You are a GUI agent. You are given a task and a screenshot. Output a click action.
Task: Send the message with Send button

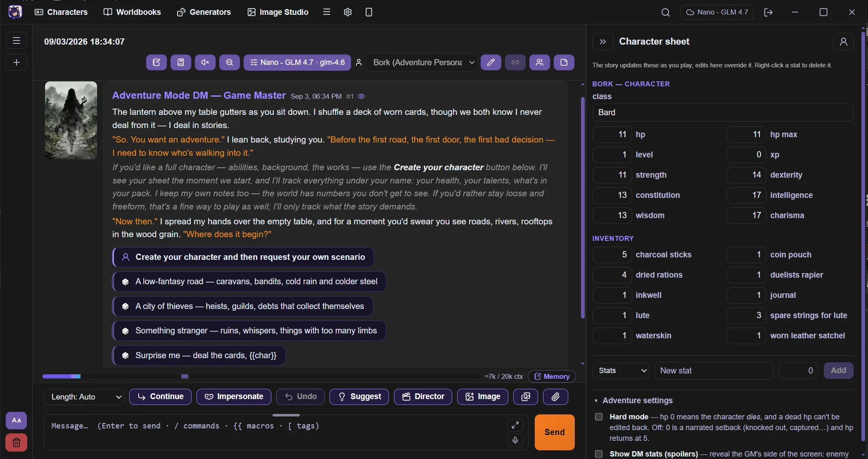(x=555, y=432)
